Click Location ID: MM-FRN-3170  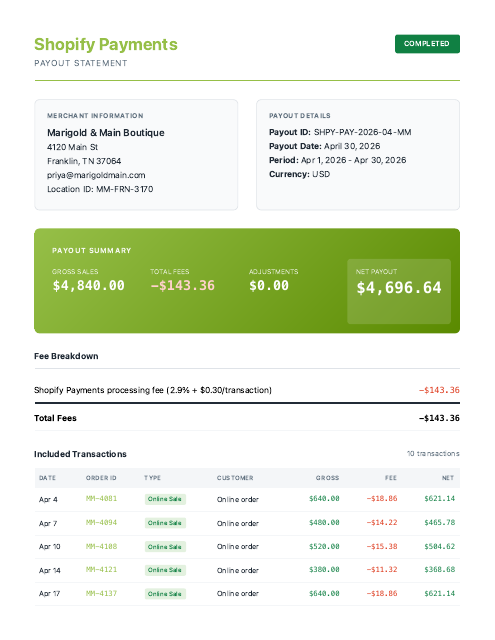click(x=100, y=189)
